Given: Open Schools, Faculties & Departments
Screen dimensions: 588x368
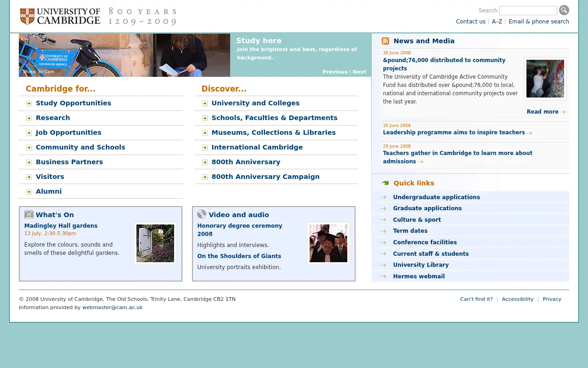Looking at the screenshot, I should tap(274, 118).
